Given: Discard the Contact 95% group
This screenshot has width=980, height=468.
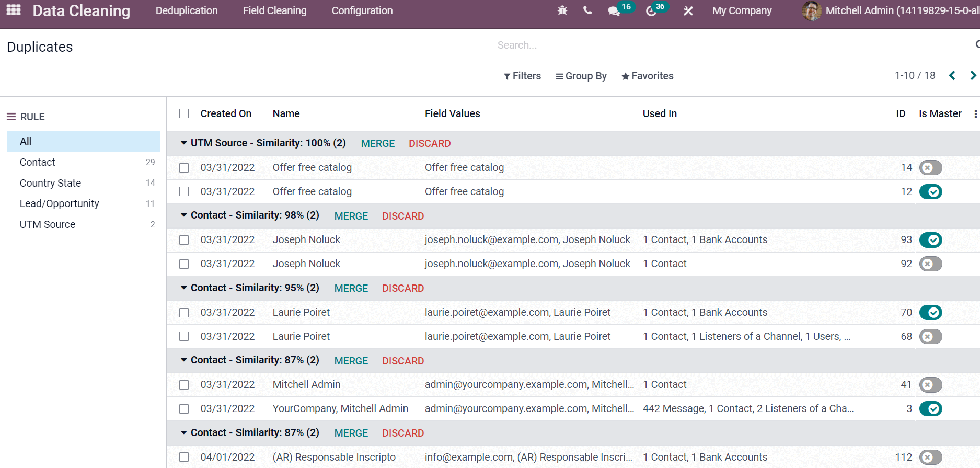Looking at the screenshot, I should pos(403,288).
